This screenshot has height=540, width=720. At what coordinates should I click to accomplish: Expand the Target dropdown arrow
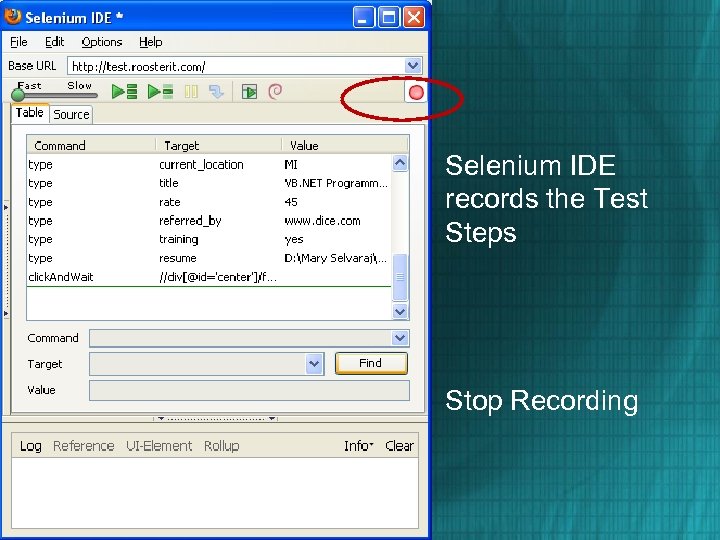(314, 364)
